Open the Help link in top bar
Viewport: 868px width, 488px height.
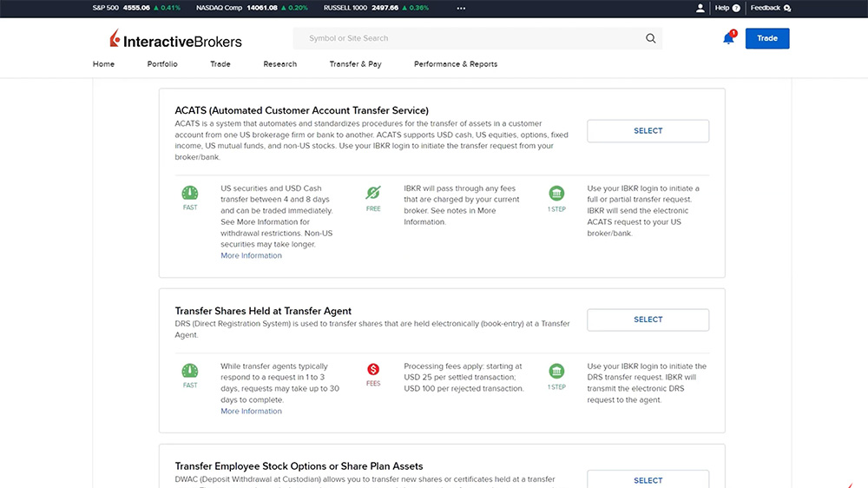722,8
